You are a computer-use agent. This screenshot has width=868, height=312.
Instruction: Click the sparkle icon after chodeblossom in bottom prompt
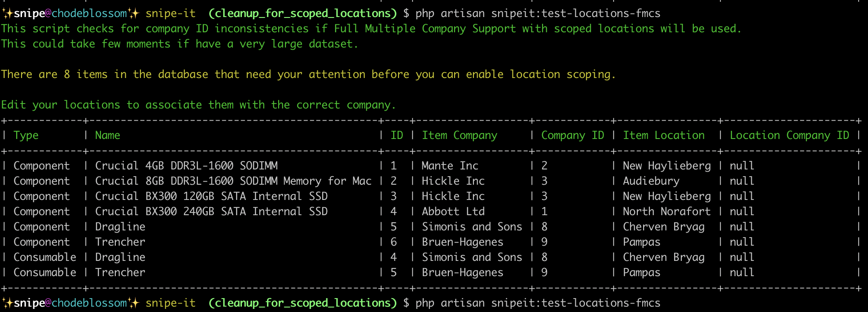134,303
